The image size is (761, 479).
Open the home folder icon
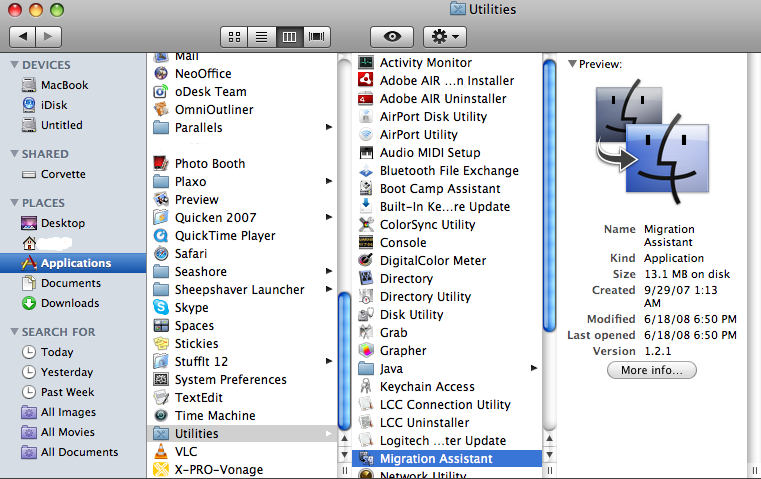29,243
